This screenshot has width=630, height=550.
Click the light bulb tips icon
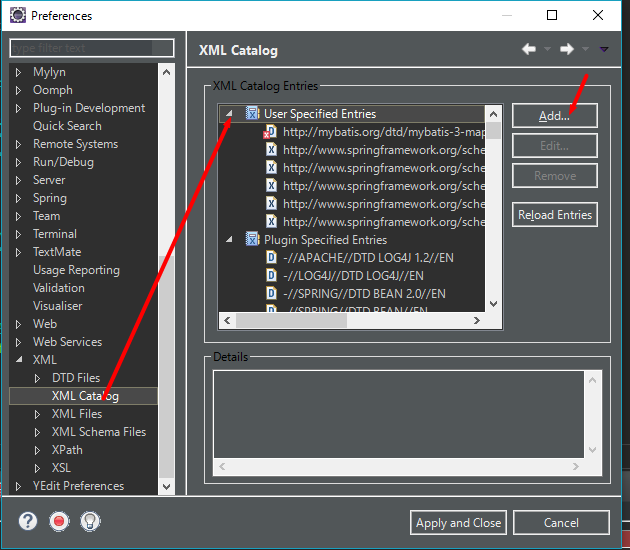coord(90,521)
